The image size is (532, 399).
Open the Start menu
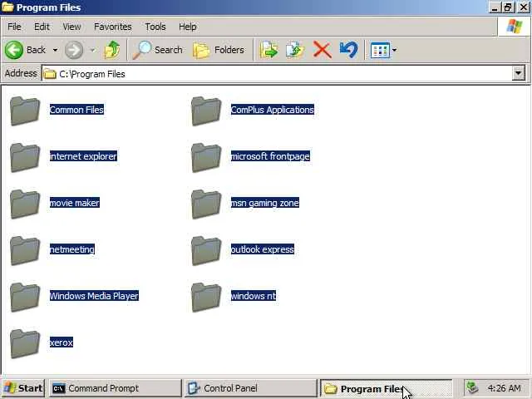tap(23, 388)
